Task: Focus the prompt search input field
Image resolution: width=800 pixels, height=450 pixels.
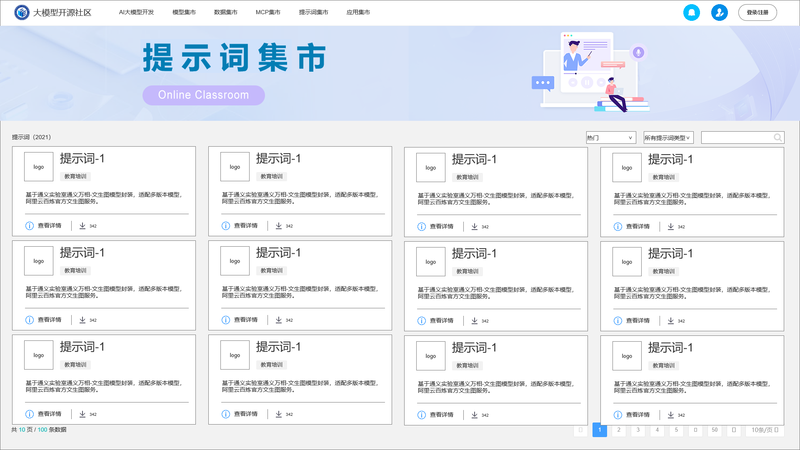Action: tap(736, 137)
